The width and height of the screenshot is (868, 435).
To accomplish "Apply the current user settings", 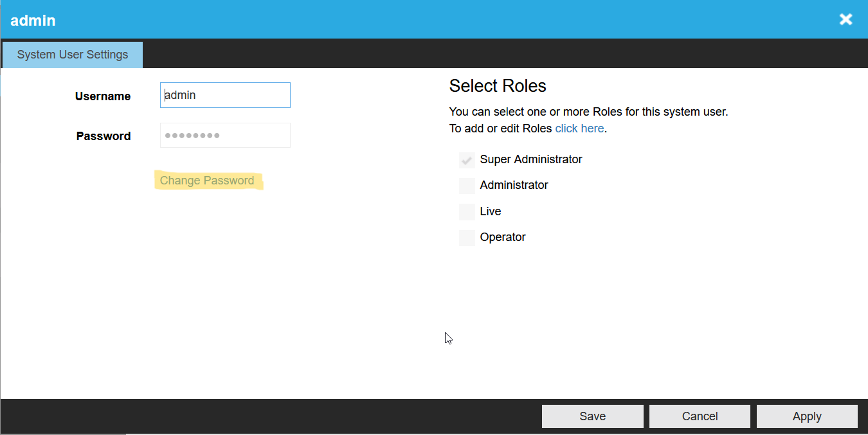I will pos(806,416).
